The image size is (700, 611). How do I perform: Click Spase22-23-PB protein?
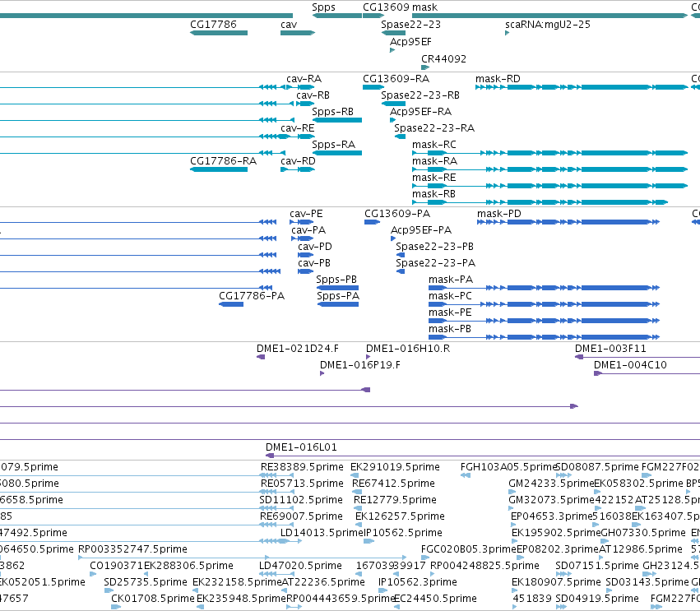tap(401, 255)
